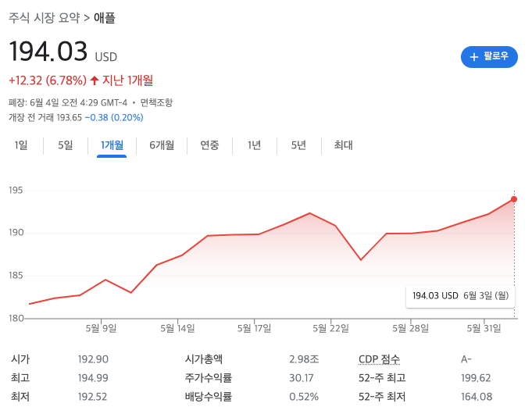
Task: Click the 5월 14일 axis label
Action: [178, 329]
